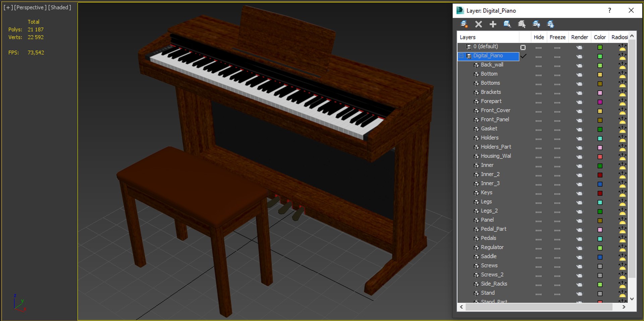Select highlighted objects and layers icon
The height and width of the screenshot is (321, 644).
[x=507, y=24]
